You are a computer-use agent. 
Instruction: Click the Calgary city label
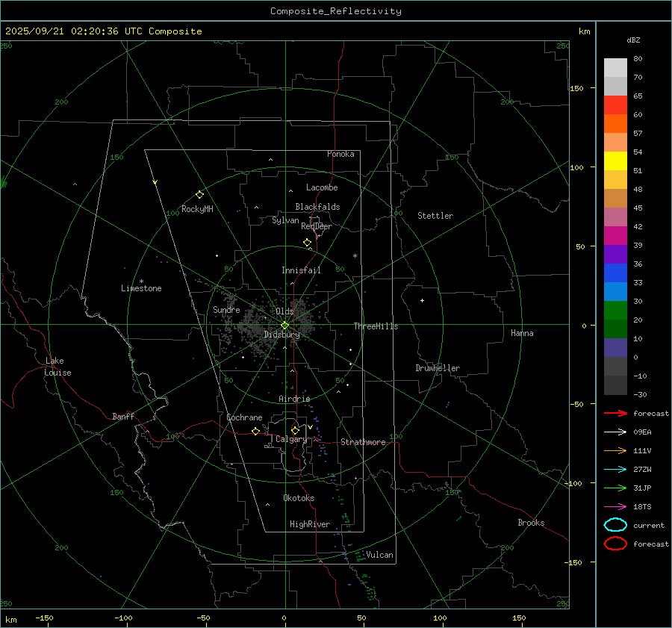pos(290,440)
